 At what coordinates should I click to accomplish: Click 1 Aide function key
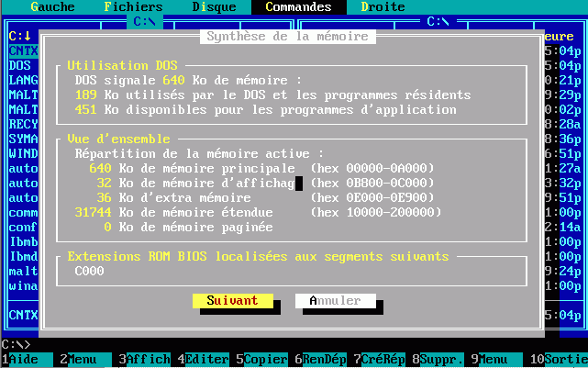point(27,360)
